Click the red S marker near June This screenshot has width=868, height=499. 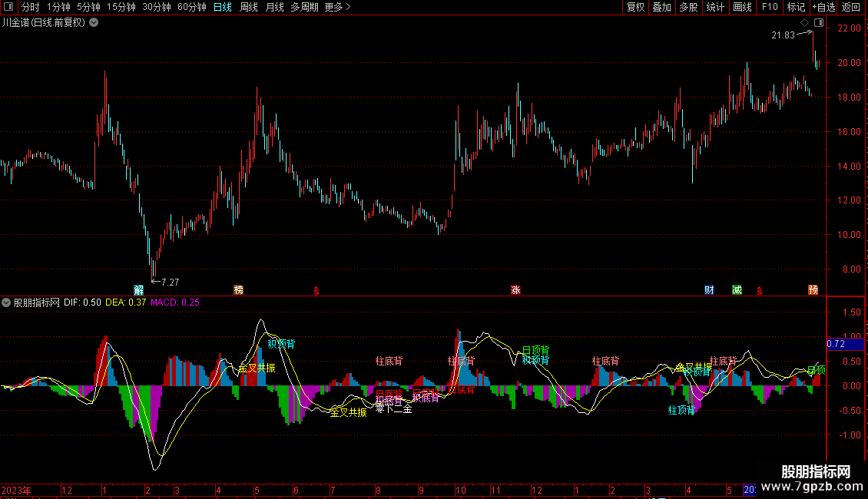[316, 291]
